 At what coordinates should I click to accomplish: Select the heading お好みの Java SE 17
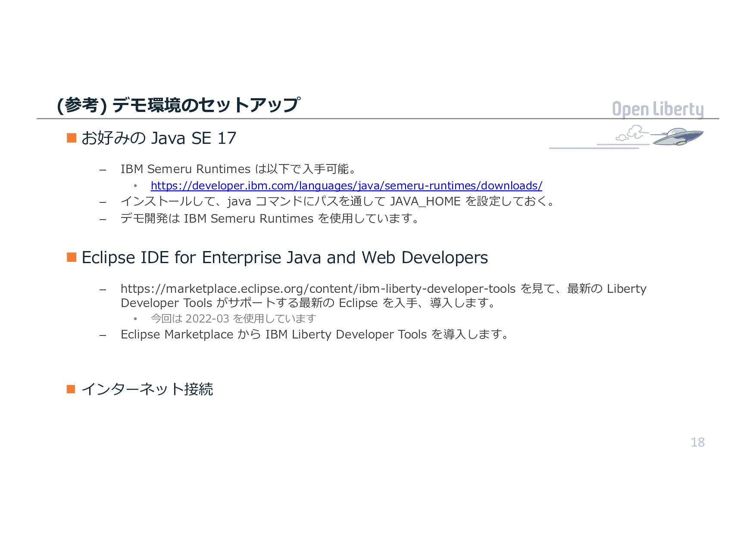159,138
